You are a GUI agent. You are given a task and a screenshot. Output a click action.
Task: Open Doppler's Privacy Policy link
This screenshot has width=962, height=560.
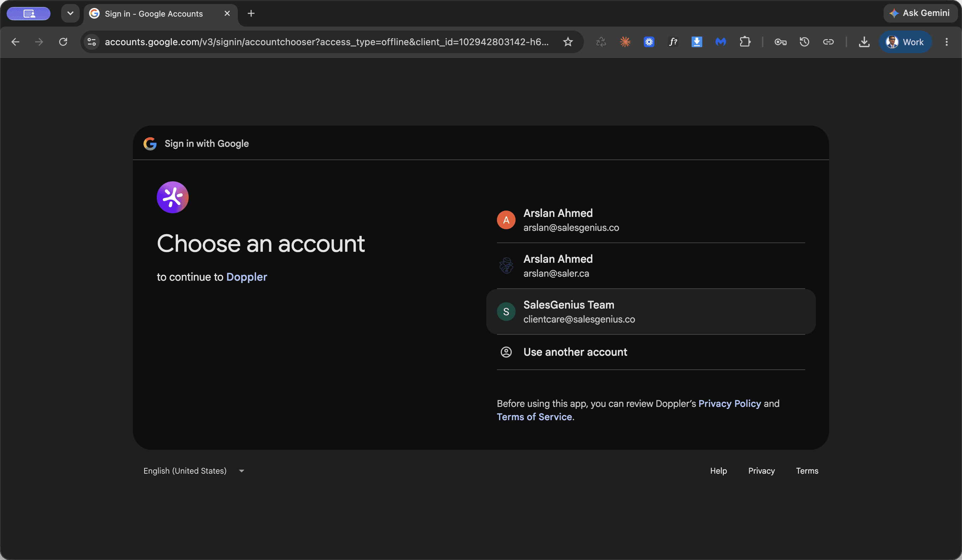729,404
